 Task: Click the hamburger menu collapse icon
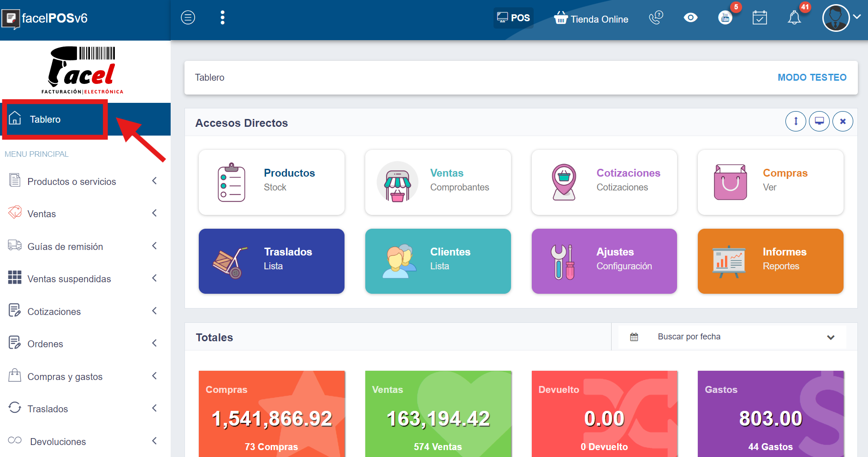(188, 18)
